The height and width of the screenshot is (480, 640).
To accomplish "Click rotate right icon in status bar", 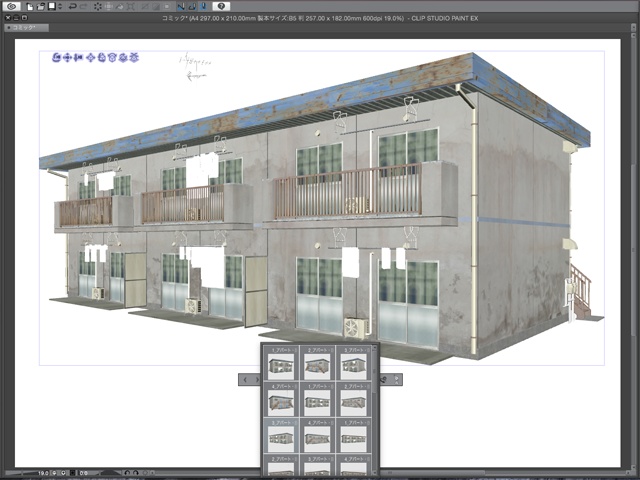I will 136,473.
